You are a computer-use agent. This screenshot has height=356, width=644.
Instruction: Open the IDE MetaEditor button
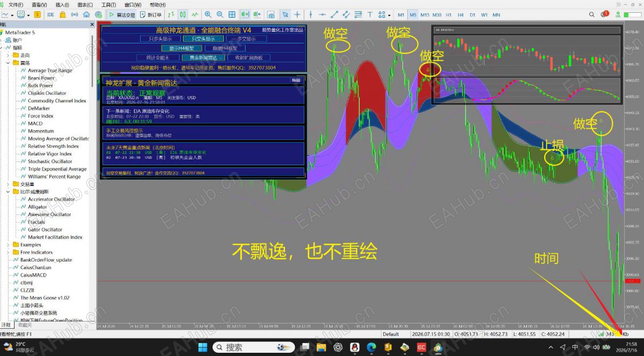pyautogui.click(x=51, y=14)
